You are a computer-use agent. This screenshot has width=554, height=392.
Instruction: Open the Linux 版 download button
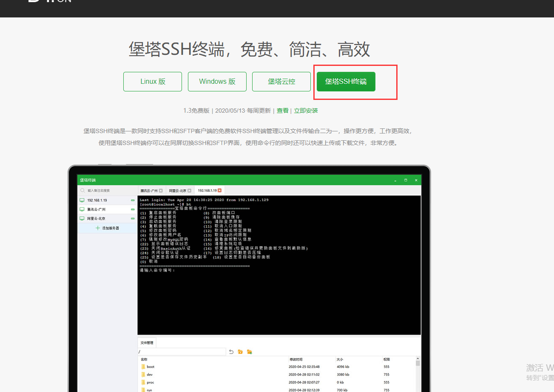[x=153, y=82]
